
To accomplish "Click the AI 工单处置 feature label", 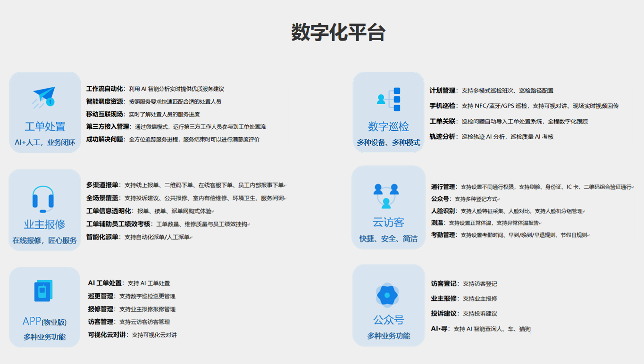I will pyautogui.click(x=105, y=283).
